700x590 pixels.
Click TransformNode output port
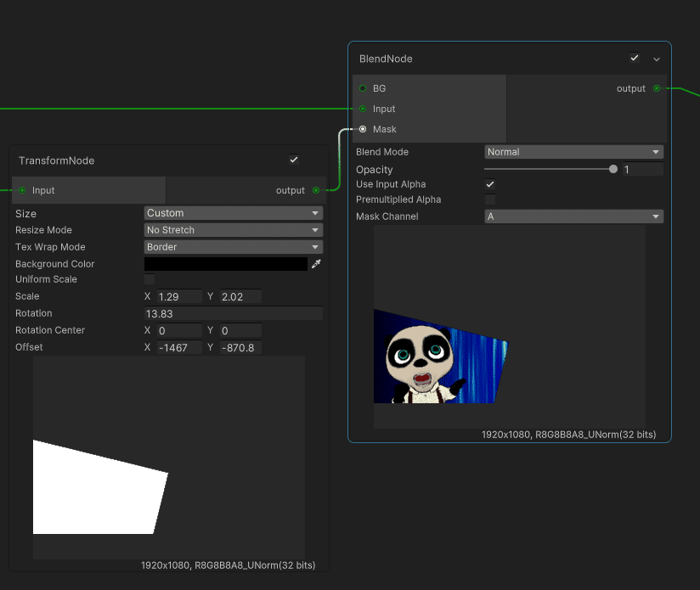316,190
